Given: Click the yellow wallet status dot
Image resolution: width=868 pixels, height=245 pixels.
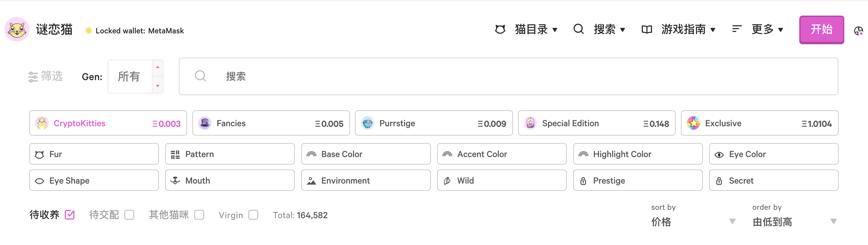Looking at the screenshot, I should [x=89, y=31].
